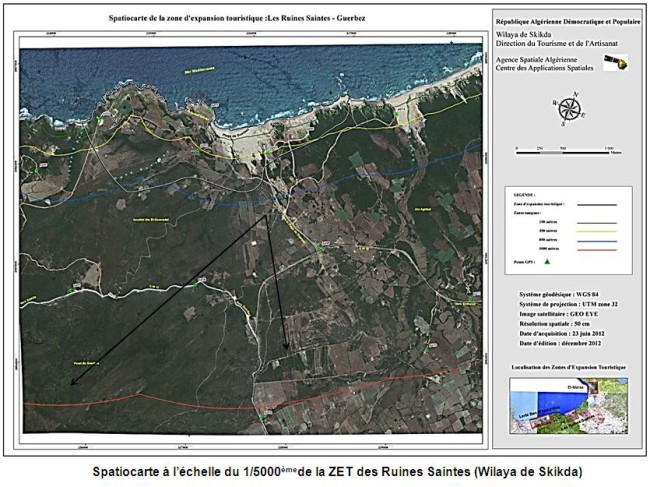The height and width of the screenshot is (487, 650).
Task: Click the black expansion zone legend line
Action: coord(596,206)
